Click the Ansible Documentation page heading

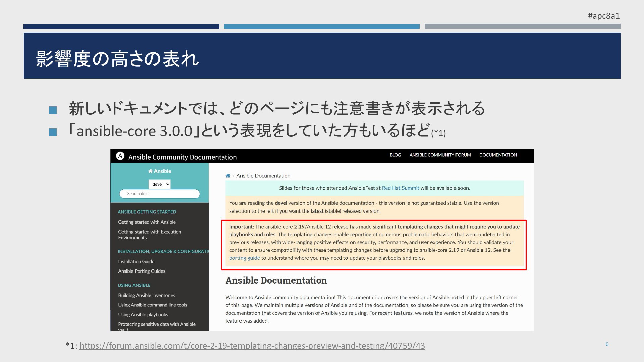tap(276, 280)
